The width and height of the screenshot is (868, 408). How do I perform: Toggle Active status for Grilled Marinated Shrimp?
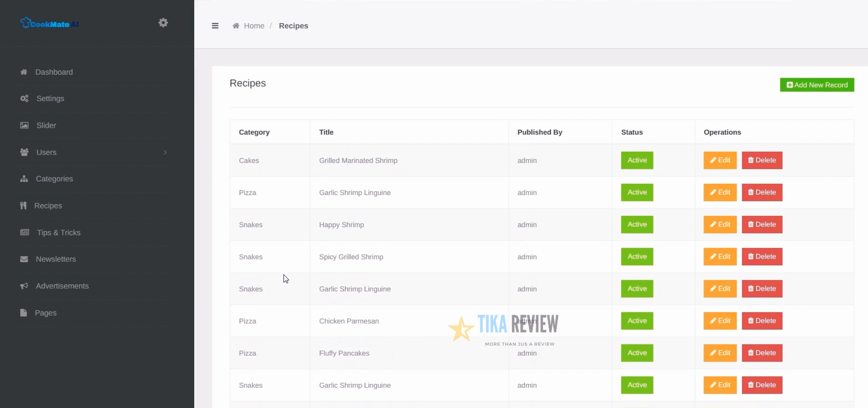[637, 160]
